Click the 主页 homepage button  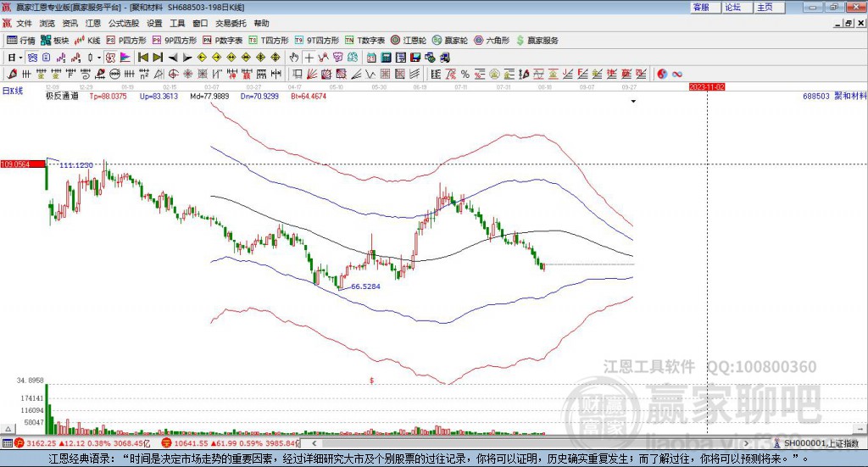click(770, 7)
